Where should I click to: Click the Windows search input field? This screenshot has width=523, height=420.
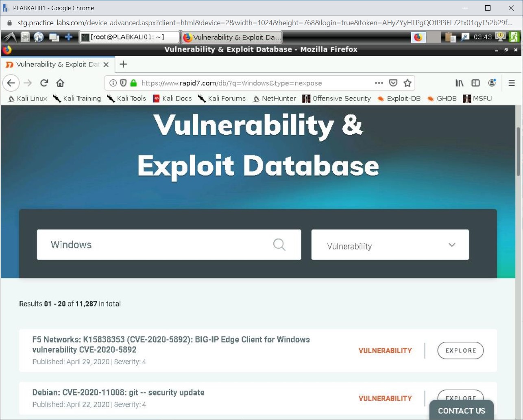(x=155, y=245)
